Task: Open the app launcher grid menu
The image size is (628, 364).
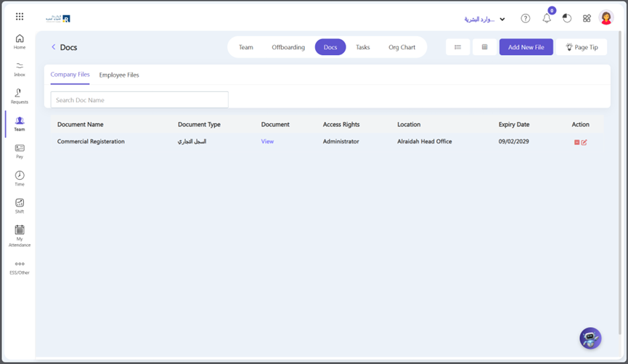Action: [x=20, y=17]
